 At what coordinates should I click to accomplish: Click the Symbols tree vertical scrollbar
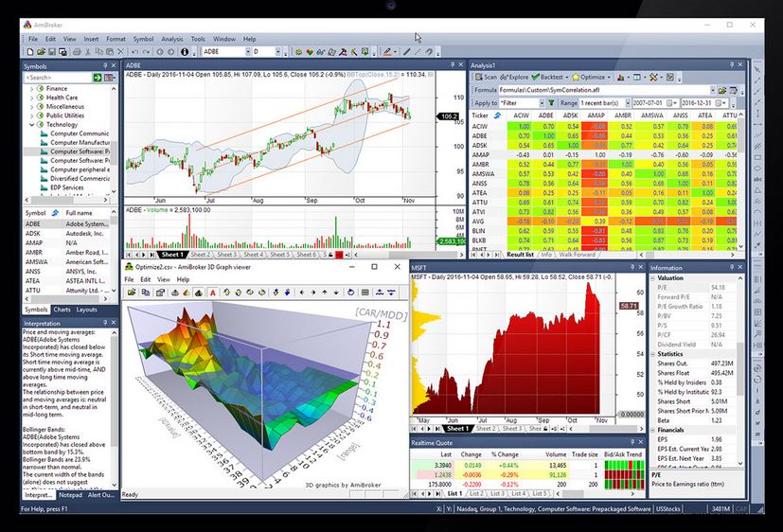(114, 140)
